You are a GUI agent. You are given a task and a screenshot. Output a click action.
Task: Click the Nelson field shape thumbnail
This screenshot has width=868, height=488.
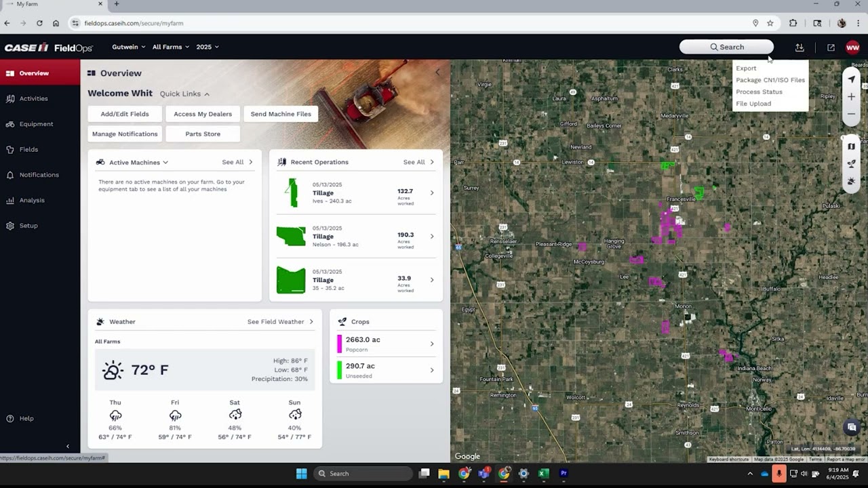tap(291, 236)
